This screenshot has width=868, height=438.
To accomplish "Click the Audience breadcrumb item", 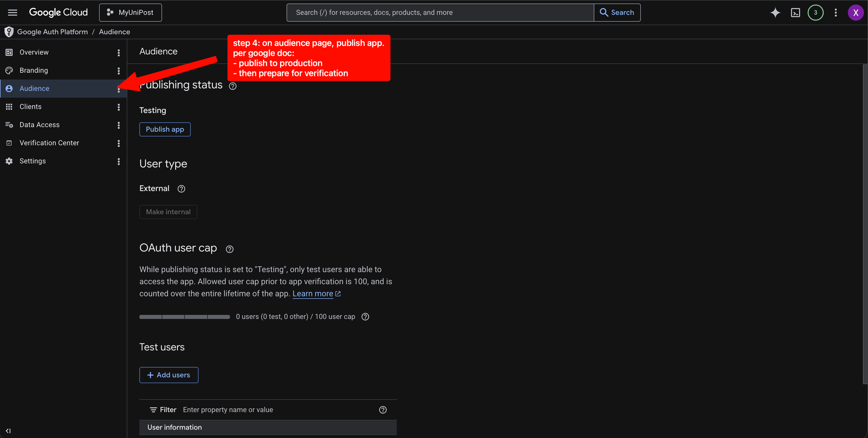I will pos(114,32).
